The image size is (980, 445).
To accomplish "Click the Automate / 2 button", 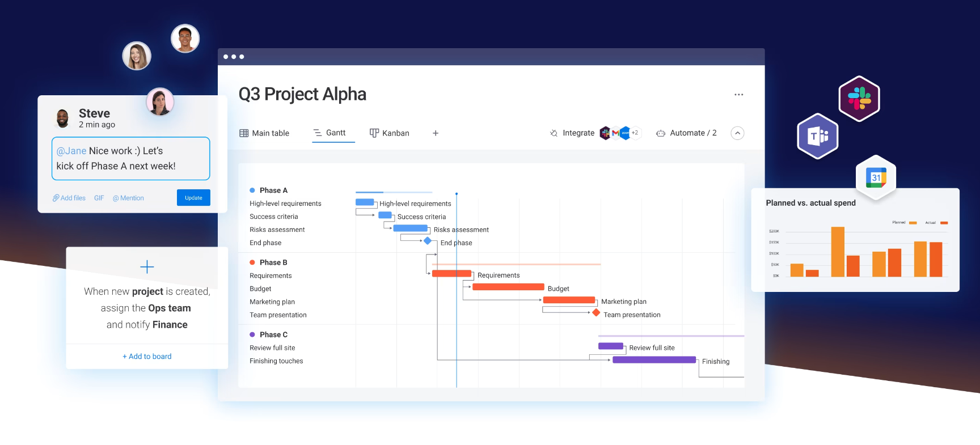I will pyautogui.click(x=686, y=133).
